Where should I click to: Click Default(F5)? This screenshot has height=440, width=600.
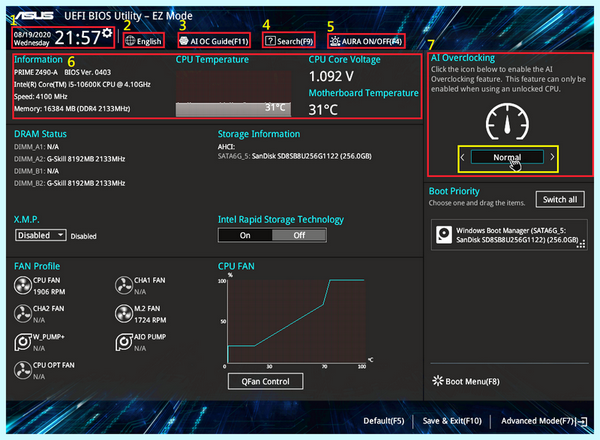click(384, 421)
